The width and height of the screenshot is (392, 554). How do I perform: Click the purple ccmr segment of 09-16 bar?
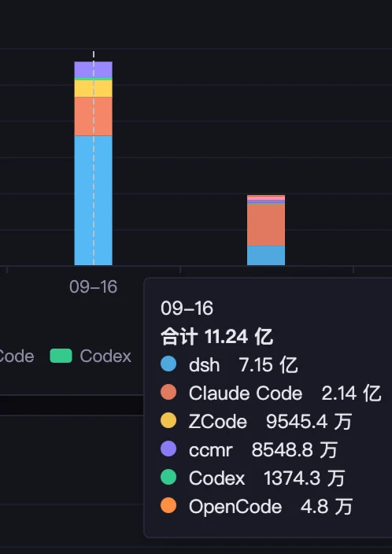click(94, 69)
